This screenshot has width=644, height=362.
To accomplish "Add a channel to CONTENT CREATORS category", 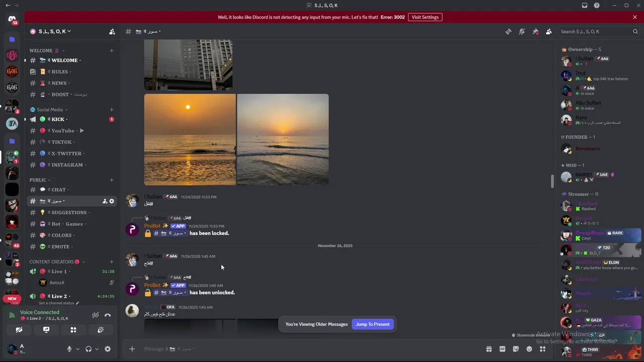I will click(112, 262).
